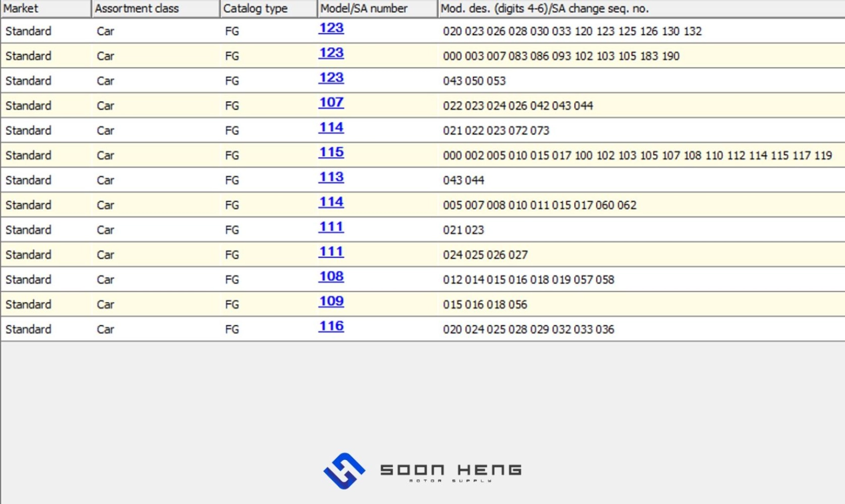Select text '012 014 015 016 018 019 057 058'
Viewport: 845px width, 504px height.
click(x=529, y=280)
